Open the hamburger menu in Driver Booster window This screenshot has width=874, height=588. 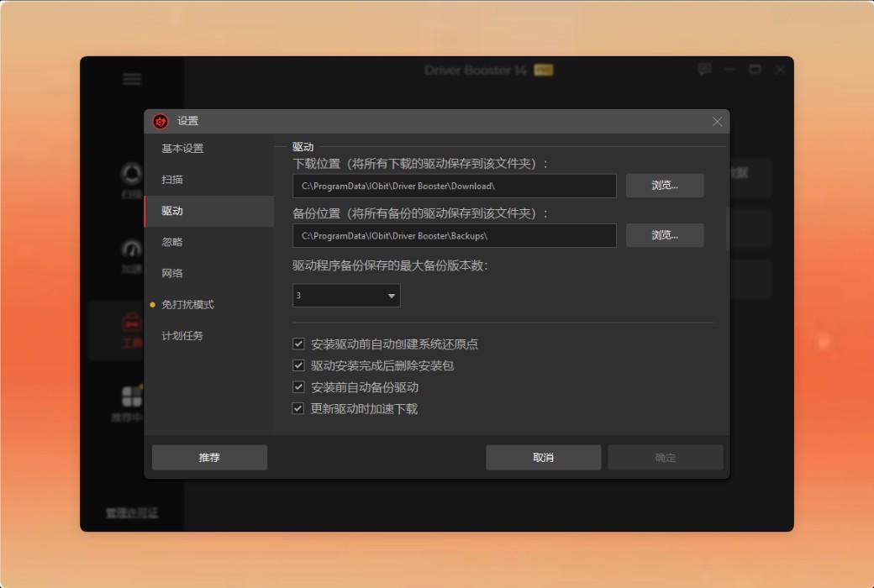[x=132, y=79]
